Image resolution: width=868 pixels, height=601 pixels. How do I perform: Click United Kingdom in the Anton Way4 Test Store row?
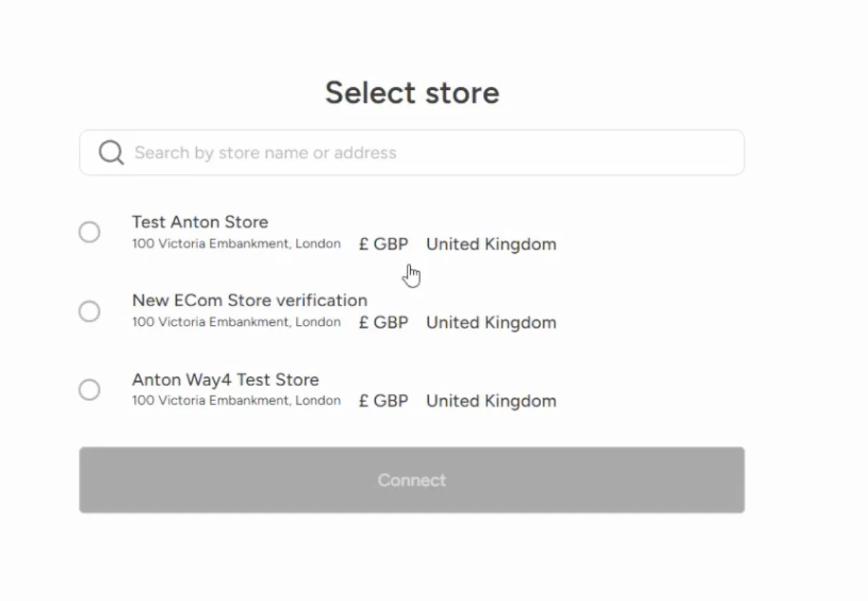(491, 401)
